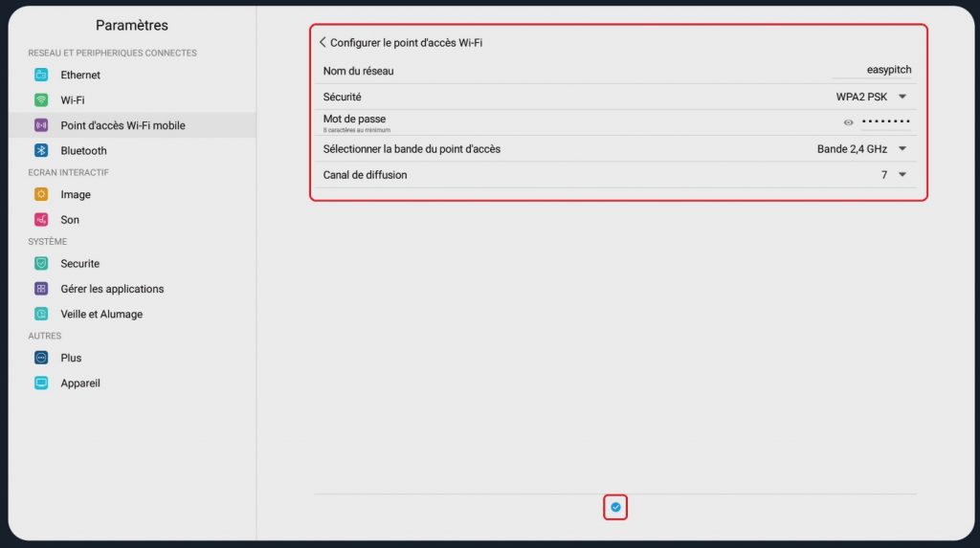
Task: Click the masked password field
Action: tap(885, 121)
